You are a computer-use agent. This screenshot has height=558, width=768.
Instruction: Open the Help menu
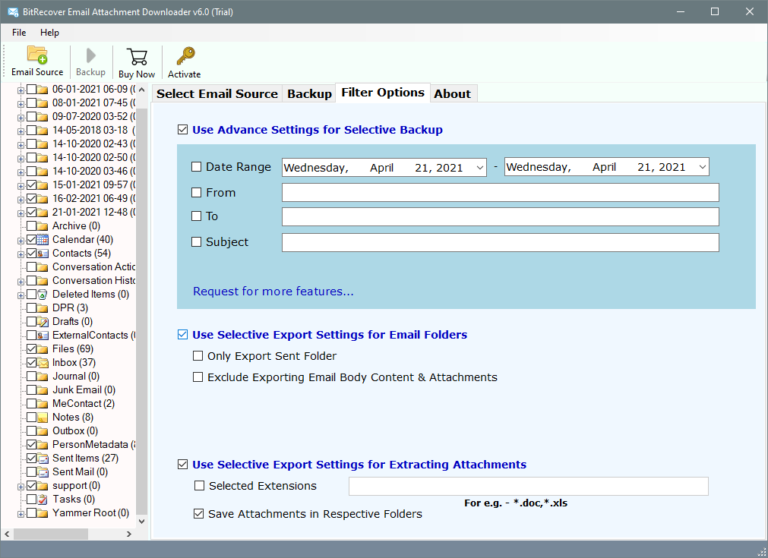[x=49, y=33]
